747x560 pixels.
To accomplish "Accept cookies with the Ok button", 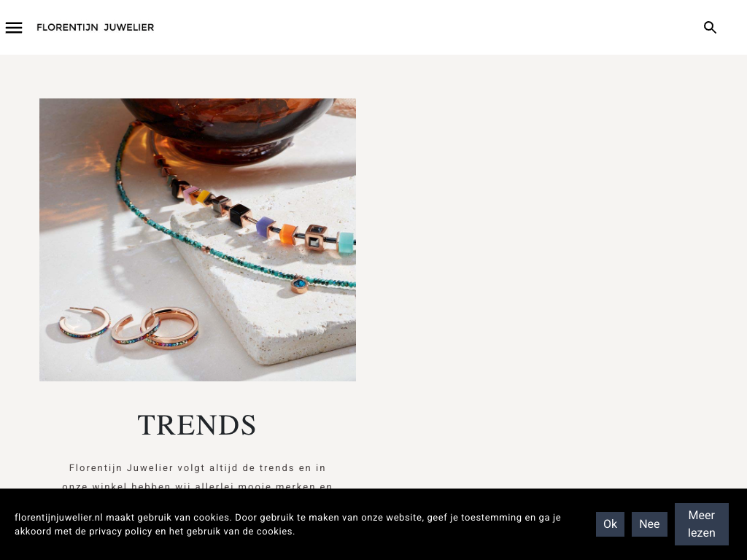I will click(610, 524).
